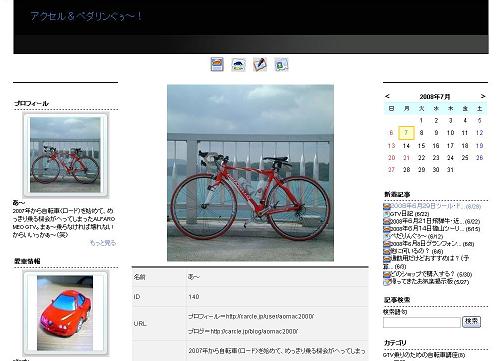Select day 31 in the calendar
This screenshot has width=503, height=361.
[450, 170]
